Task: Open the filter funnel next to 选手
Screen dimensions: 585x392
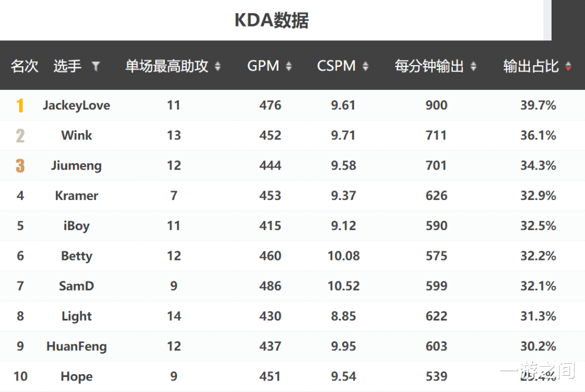Action: point(96,67)
